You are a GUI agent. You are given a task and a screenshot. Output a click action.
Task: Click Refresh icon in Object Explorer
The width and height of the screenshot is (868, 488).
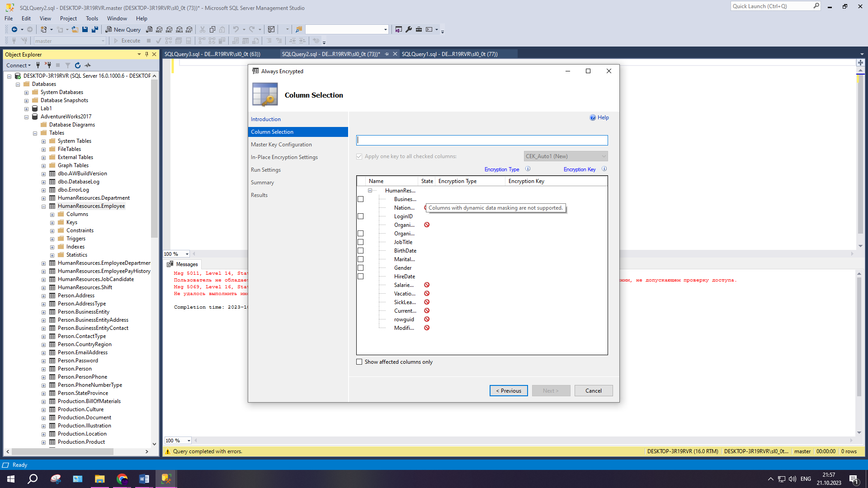tap(78, 66)
